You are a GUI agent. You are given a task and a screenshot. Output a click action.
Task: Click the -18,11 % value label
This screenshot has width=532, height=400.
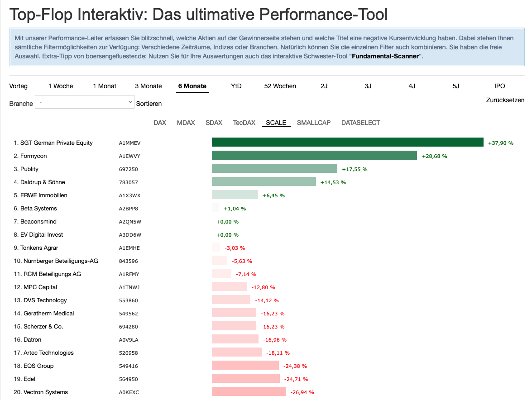pos(278,353)
